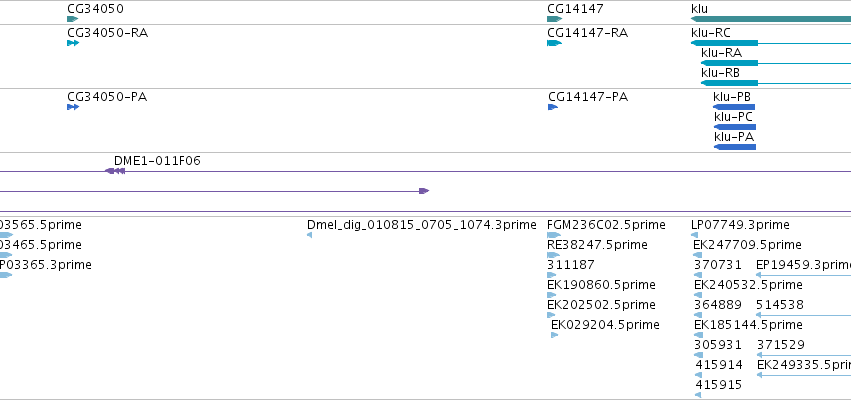Click the FGM236C02.5prime EST label
851x400 pixels.
coord(606,225)
